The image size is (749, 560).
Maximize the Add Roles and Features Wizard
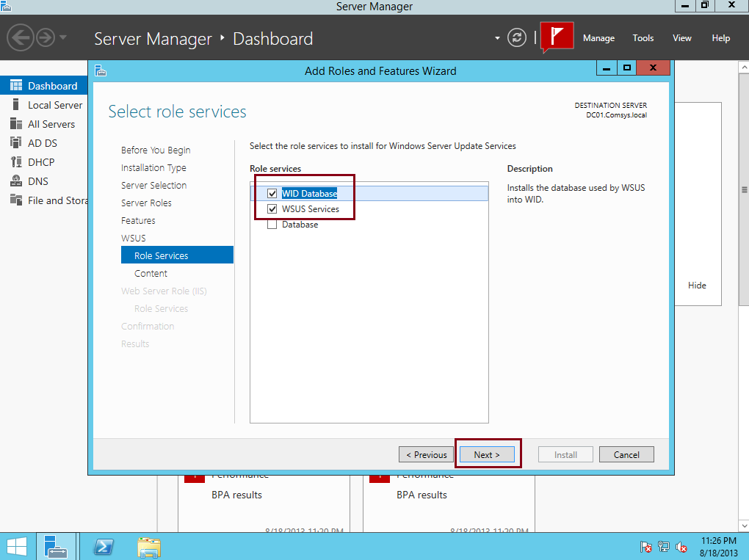click(x=626, y=68)
